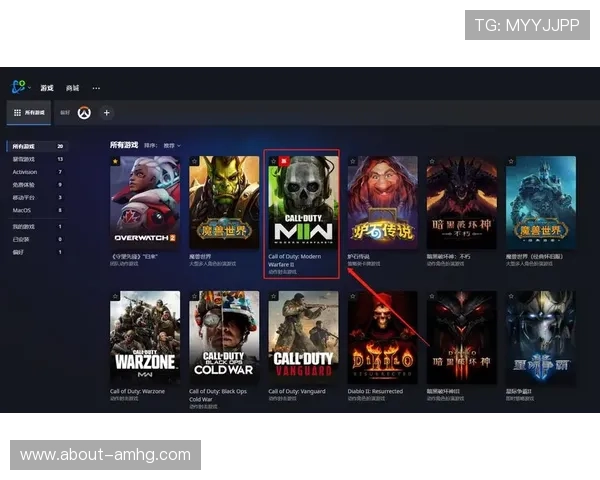Viewport: 600px width, 480px height.
Task: Select MacOS filter in sidebar
Action: [x=21, y=211]
